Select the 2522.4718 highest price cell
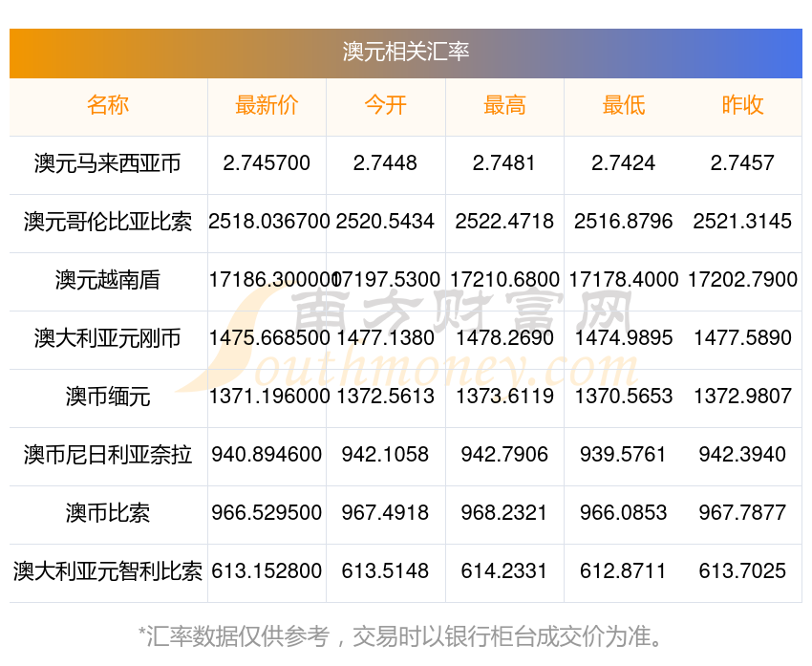812x666 pixels. 504,222
